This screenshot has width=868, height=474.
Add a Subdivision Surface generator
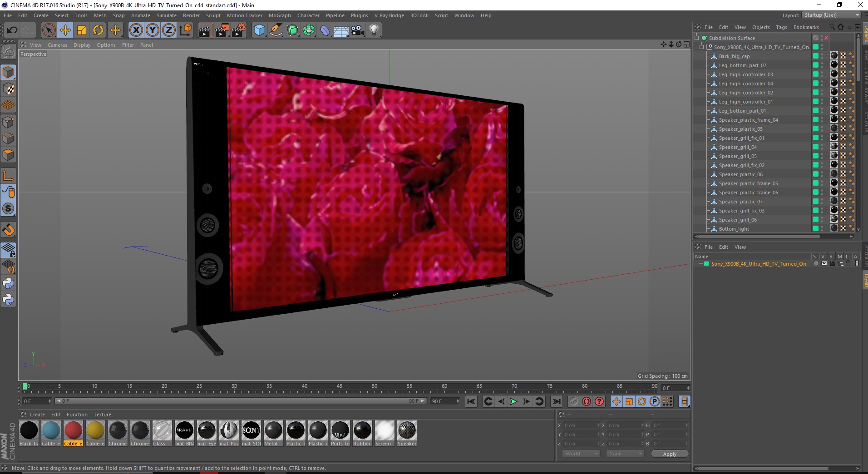(293, 30)
